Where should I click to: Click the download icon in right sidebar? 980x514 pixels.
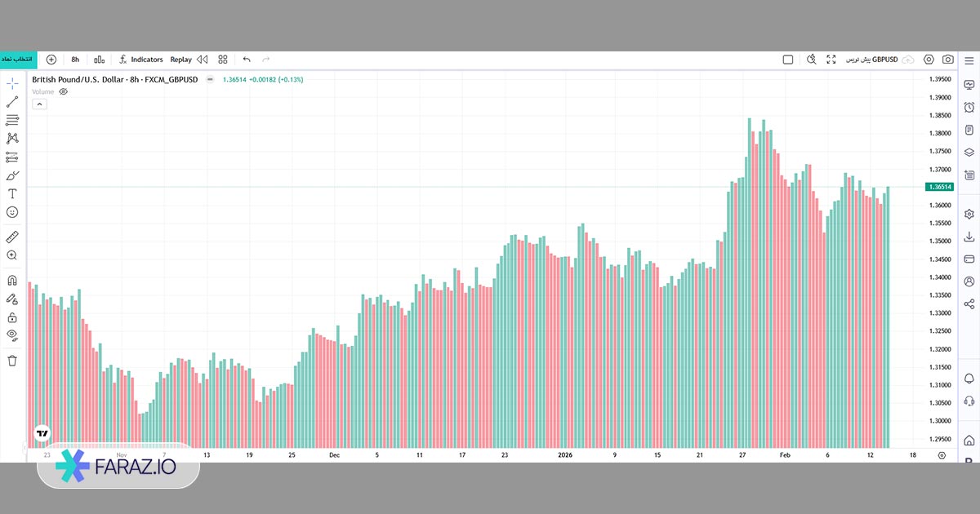pyautogui.click(x=969, y=237)
